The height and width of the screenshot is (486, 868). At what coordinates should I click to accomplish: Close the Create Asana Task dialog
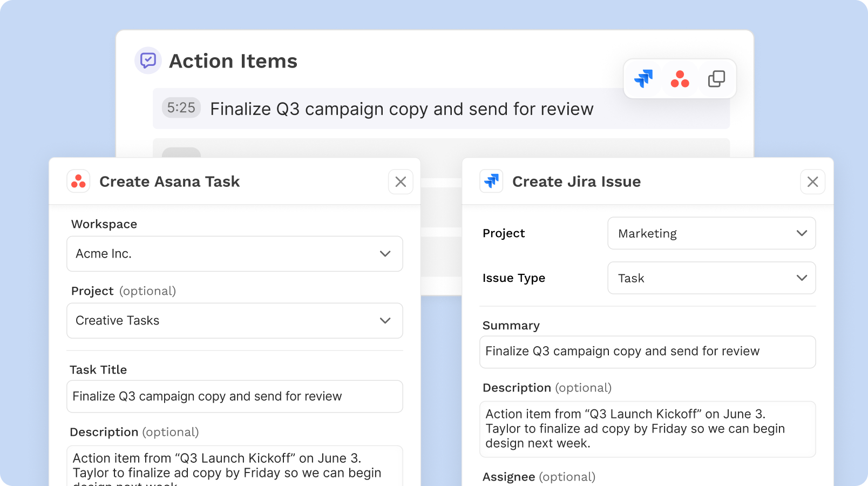(401, 182)
